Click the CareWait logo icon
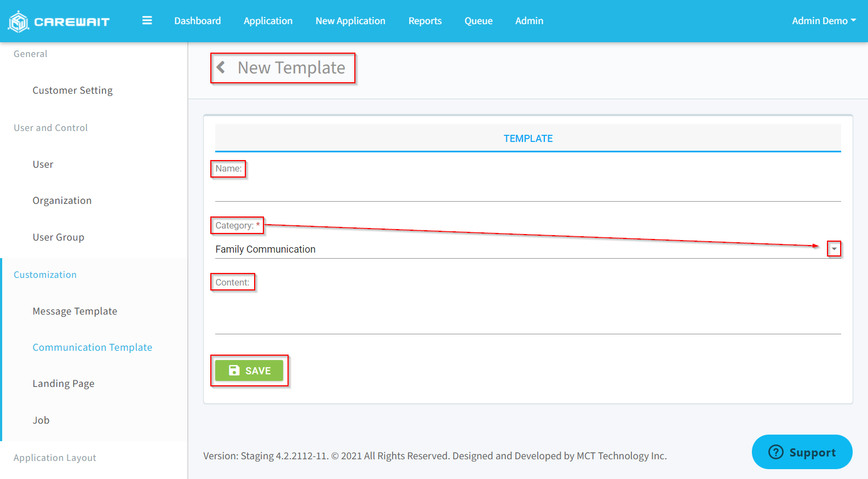The image size is (868, 479). click(19, 21)
